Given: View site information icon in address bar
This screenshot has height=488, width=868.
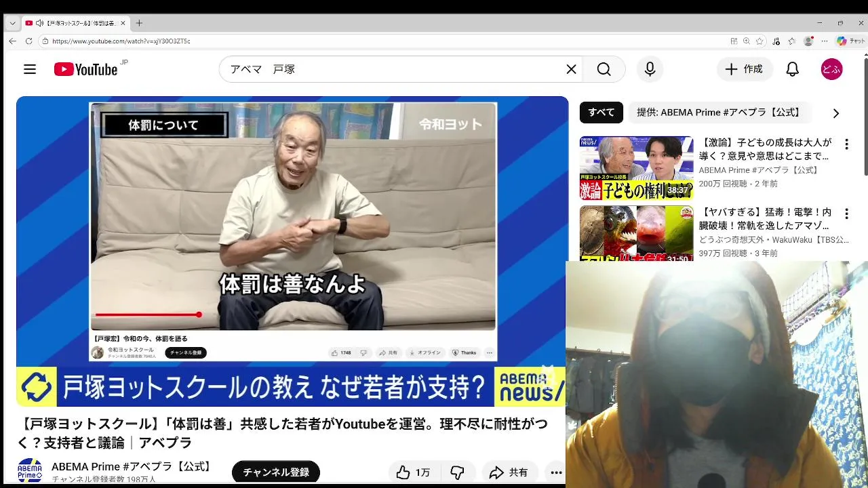Looking at the screenshot, I should tap(45, 41).
